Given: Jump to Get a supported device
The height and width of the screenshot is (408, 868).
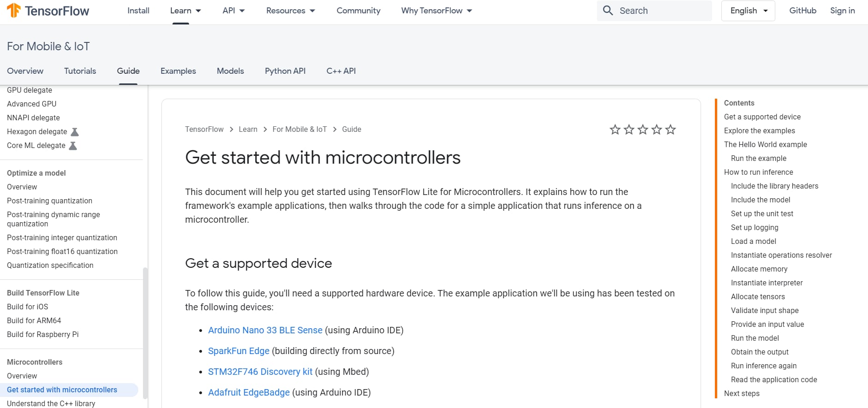Looking at the screenshot, I should click(762, 117).
